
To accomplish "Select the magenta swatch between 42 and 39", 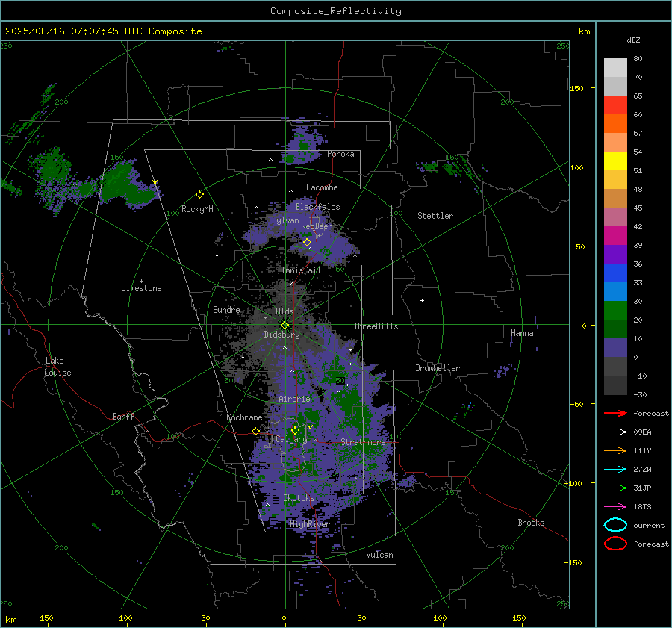I will coord(615,235).
